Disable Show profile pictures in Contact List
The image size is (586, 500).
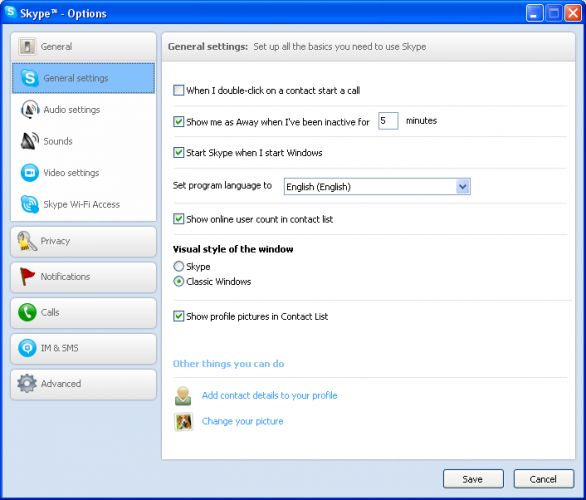[179, 316]
